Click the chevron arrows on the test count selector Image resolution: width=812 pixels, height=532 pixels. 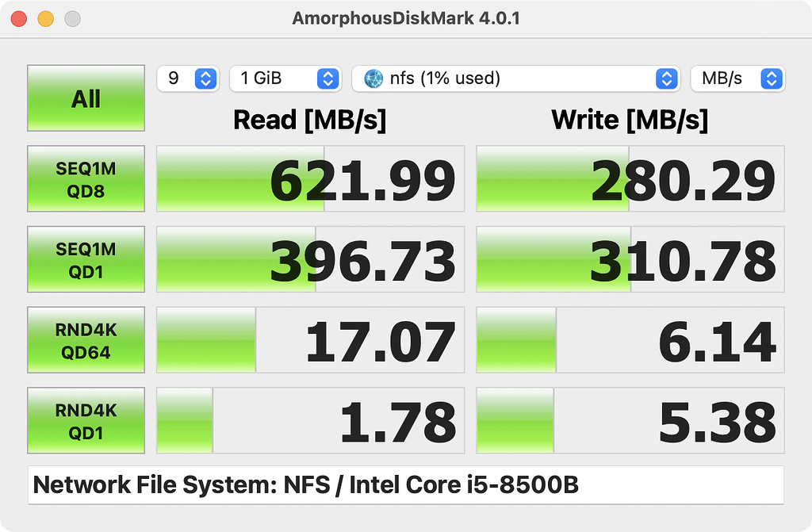pyautogui.click(x=205, y=78)
